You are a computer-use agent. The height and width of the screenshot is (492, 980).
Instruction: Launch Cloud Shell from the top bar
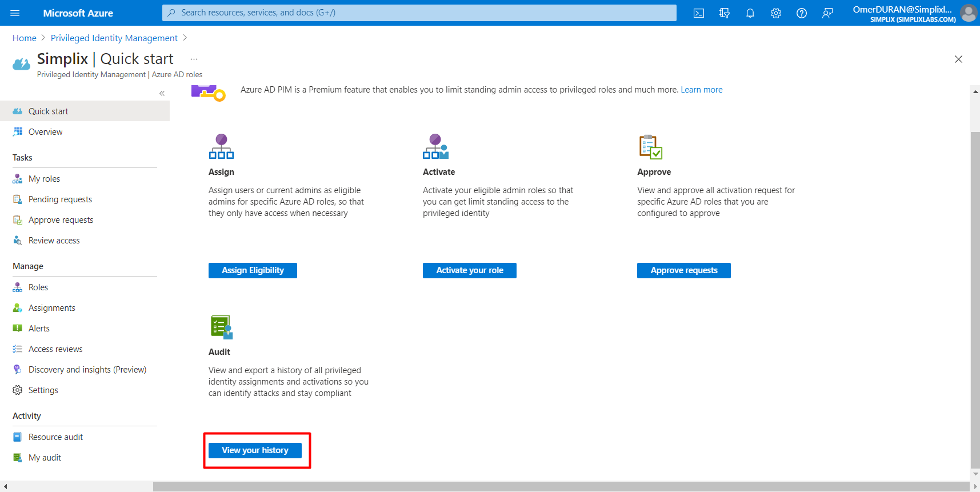[698, 13]
